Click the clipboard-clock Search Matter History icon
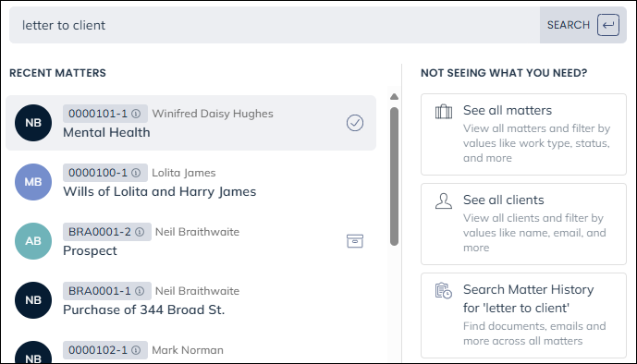637x364 pixels. 444,291
